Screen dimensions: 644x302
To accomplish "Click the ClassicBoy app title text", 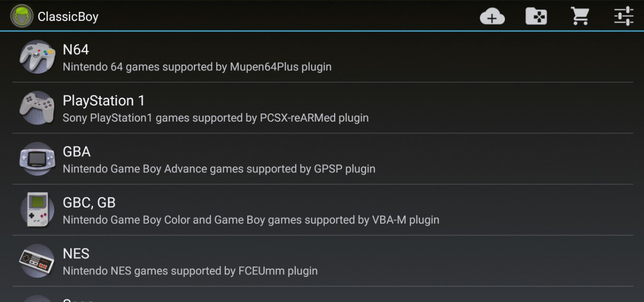I will [68, 17].
